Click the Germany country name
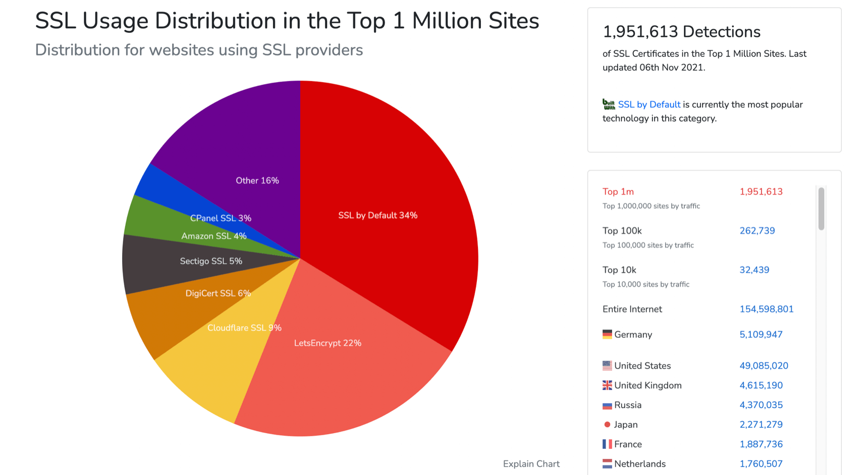The width and height of the screenshot is (868, 475). tap(633, 334)
